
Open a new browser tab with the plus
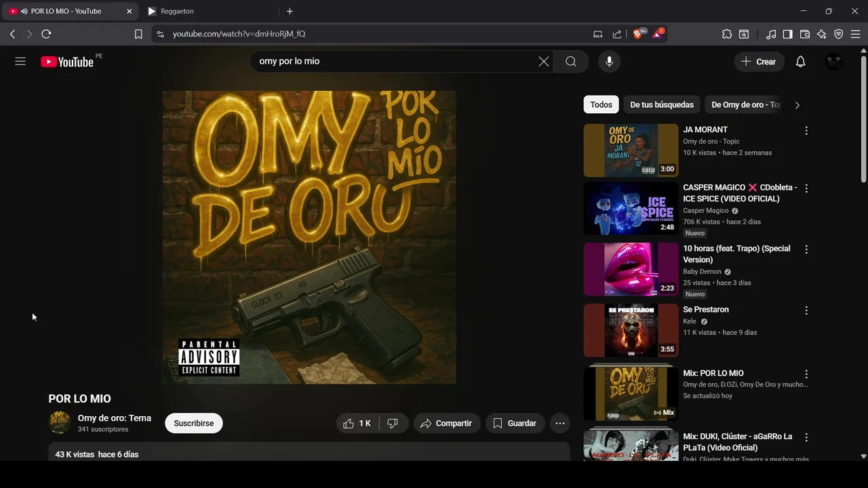pos(290,12)
